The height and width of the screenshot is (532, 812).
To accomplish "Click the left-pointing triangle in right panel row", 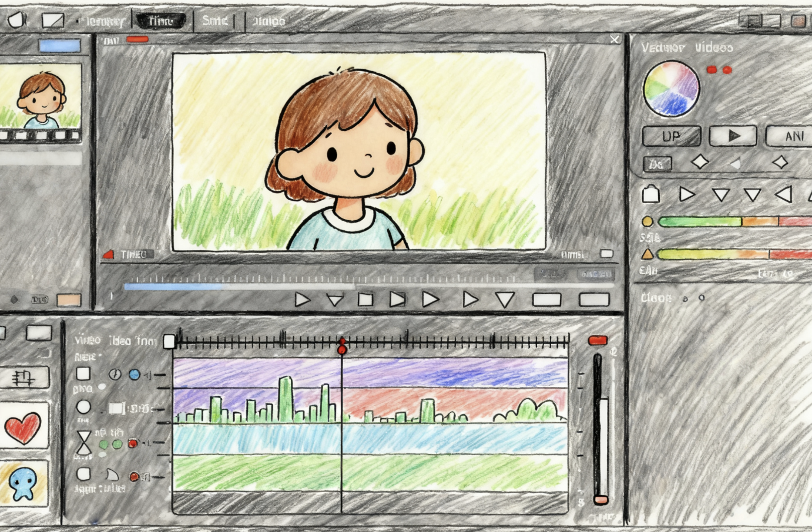I will pos(783,194).
